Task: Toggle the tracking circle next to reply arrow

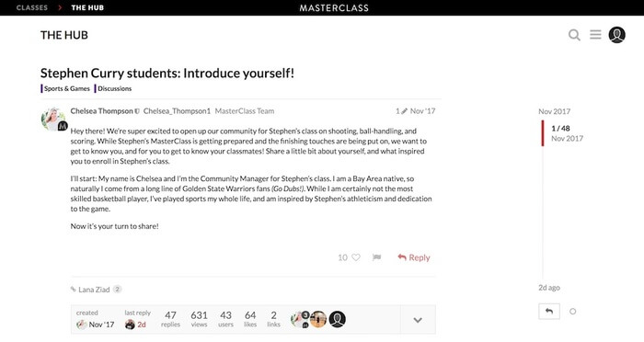Action: click(573, 312)
